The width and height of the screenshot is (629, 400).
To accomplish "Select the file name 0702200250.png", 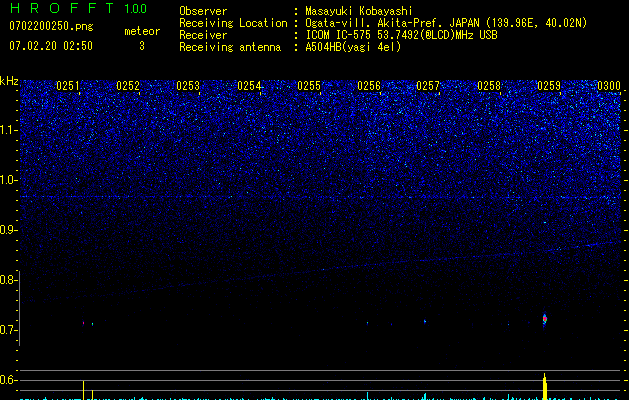I will 51,27.
